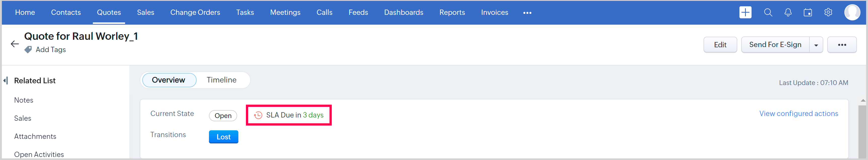Go to the Invoices module

point(494,13)
